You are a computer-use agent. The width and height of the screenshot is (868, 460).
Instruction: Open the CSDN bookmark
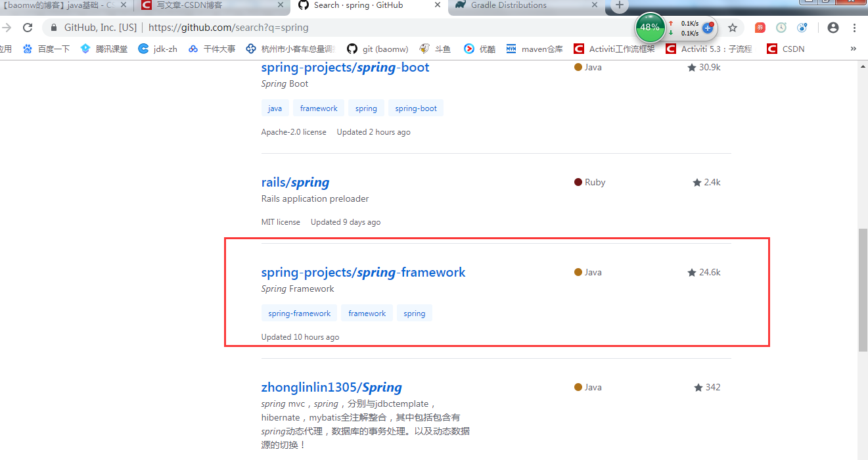point(785,49)
